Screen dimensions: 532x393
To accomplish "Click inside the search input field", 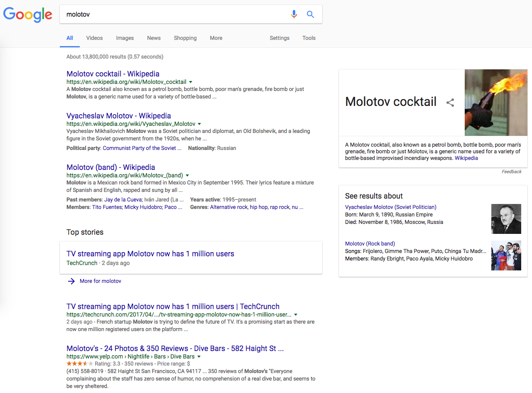I will (x=166, y=14).
